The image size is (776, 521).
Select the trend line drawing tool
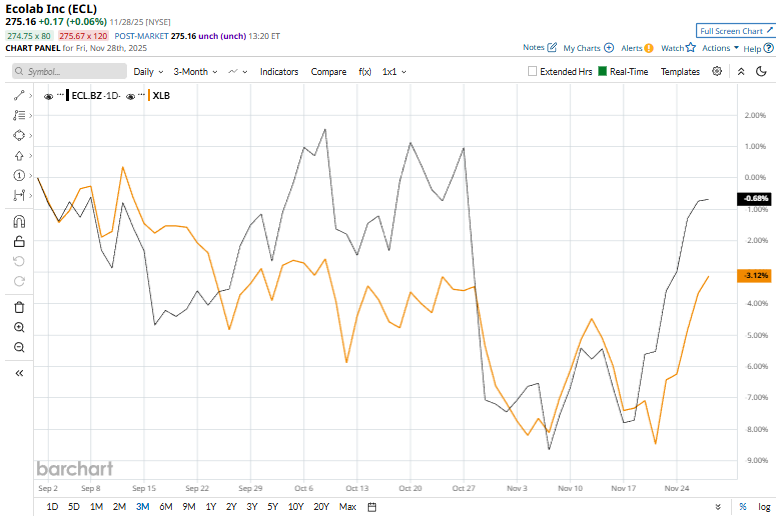[19, 95]
